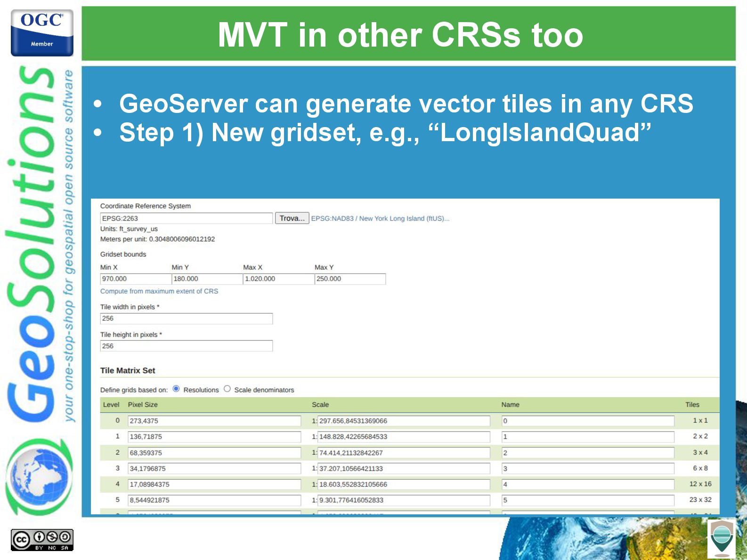This screenshot has width=747, height=560.
Task: Click the Tiles column header
Action: pyautogui.click(x=692, y=405)
